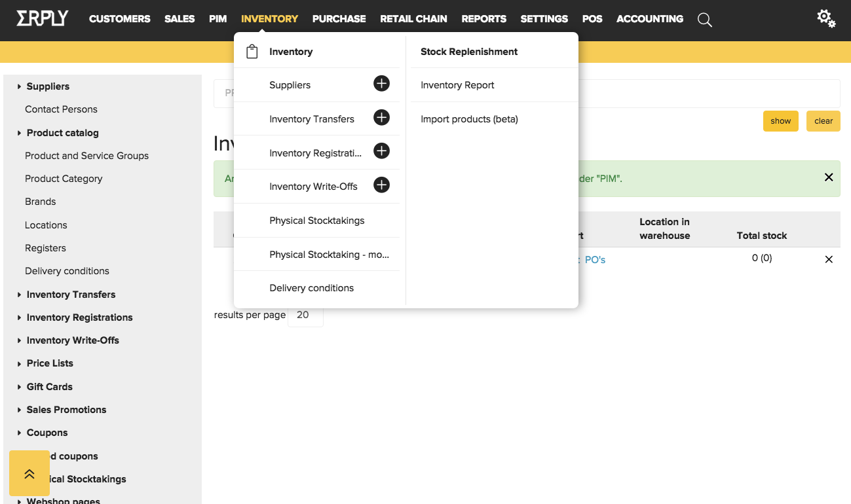Expand Sales Promotions in sidebar
Screen dimensions: 851x504
(20, 410)
